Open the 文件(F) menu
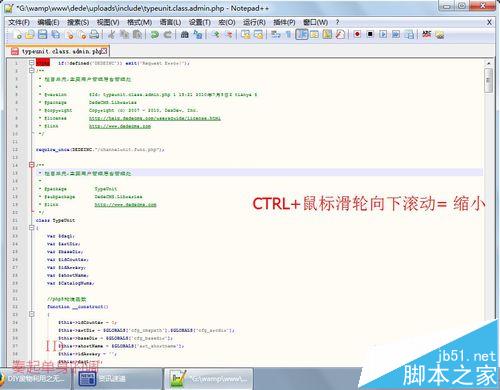500x390 pixels. [19, 22]
